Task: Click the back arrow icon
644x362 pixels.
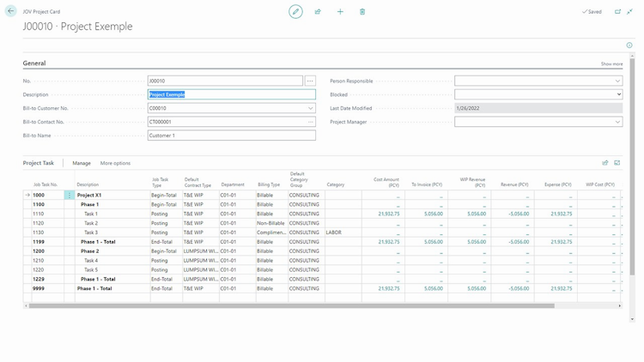Action: (10, 11)
